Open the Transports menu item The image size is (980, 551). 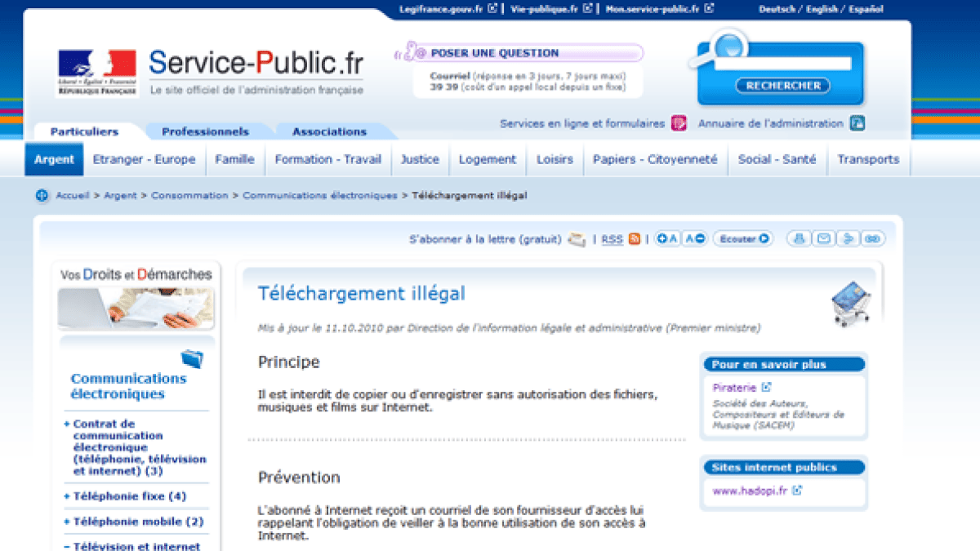coord(868,159)
